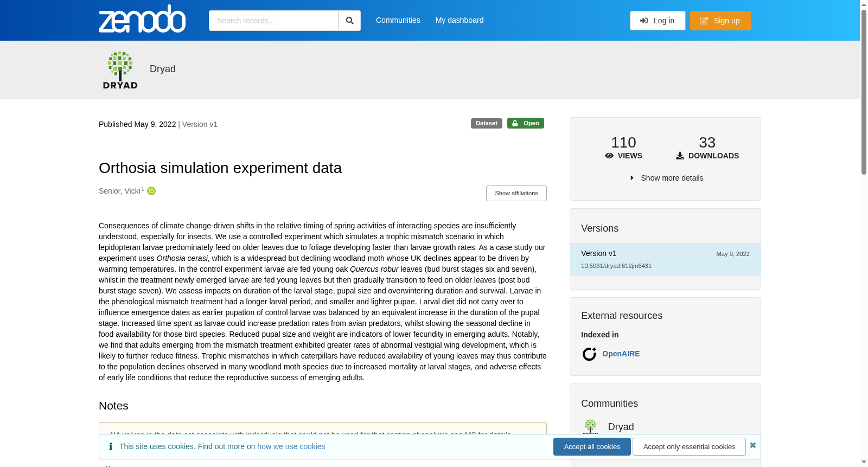Click the Dataset type label
The width and height of the screenshot is (868, 467).
(x=487, y=123)
